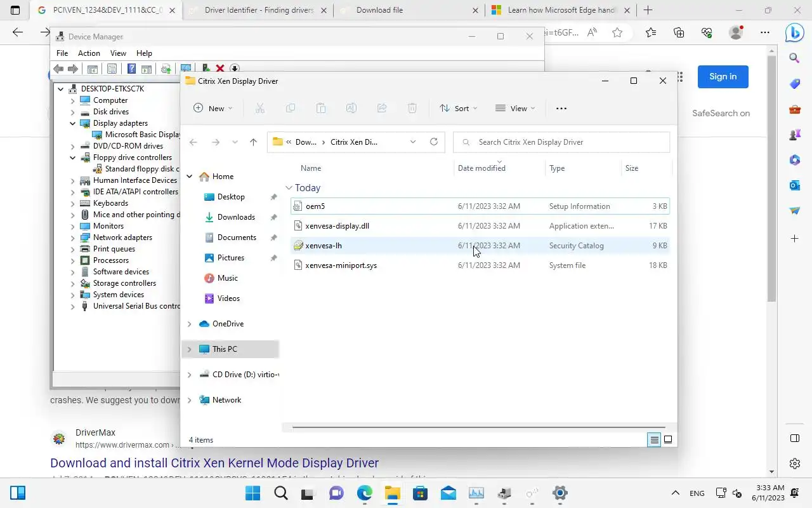Click the Type column header
This screenshot has height=508, width=812.
(x=557, y=168)
